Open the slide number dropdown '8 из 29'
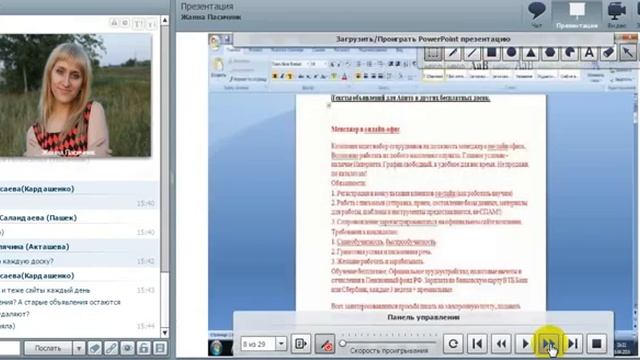 coord(281,344)
